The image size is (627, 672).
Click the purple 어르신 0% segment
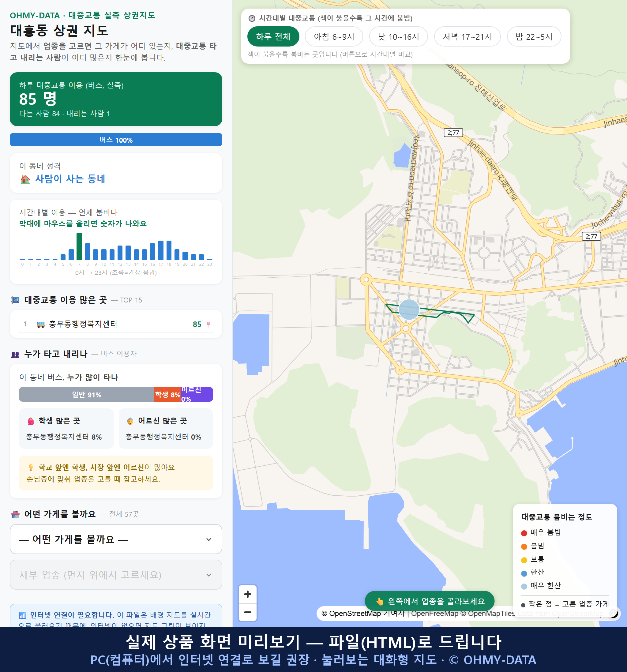click(197, 394)
